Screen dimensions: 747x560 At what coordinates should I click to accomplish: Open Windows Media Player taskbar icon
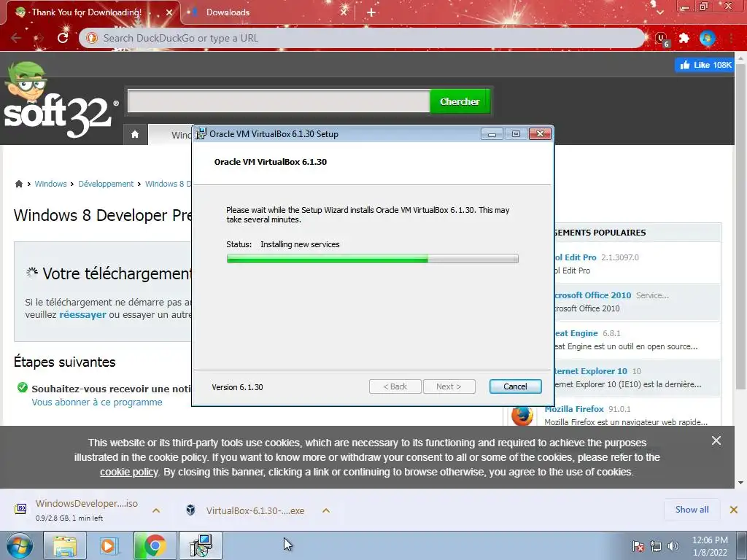[x=109, y=545]
